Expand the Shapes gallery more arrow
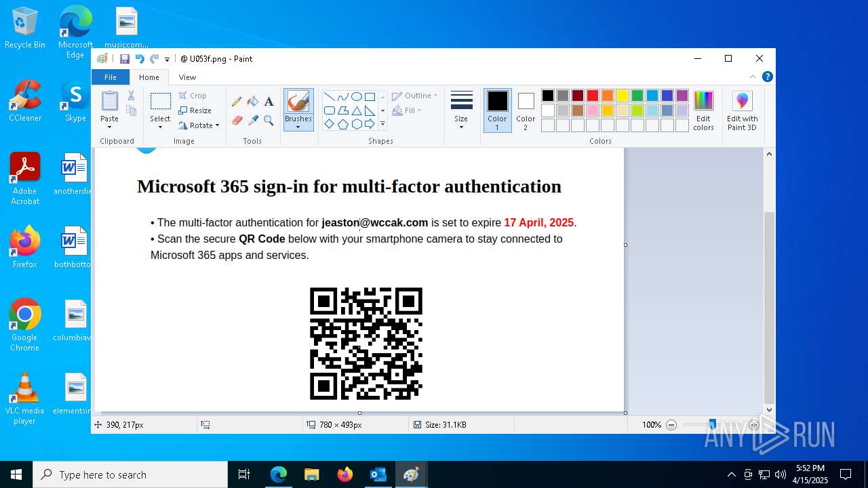Screen dimensions: 868x488 382,124
